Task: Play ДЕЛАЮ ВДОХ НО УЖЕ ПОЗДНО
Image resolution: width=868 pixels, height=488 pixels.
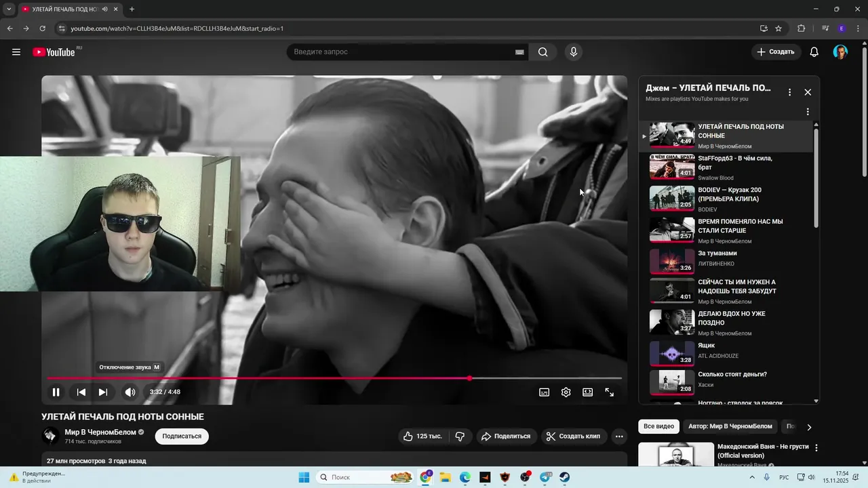Action: 726,323
